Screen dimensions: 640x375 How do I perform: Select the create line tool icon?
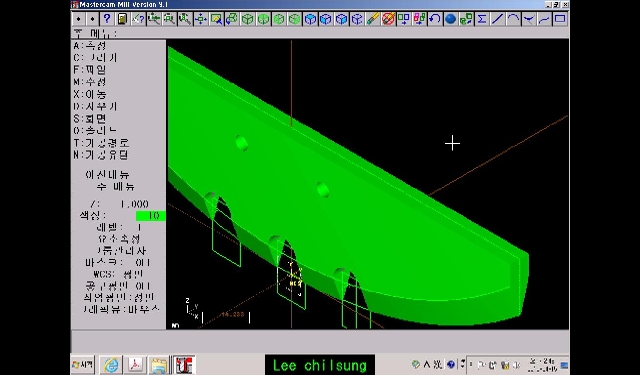(x=497, y=19)
